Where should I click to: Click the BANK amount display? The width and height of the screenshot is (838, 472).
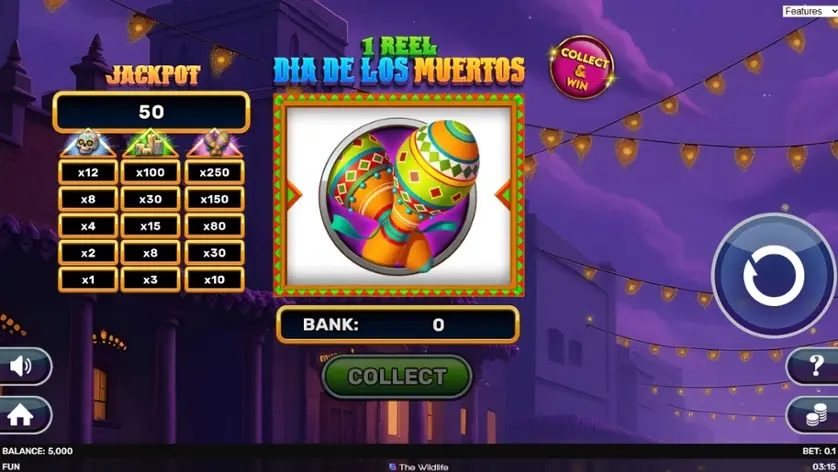[398, 324]
